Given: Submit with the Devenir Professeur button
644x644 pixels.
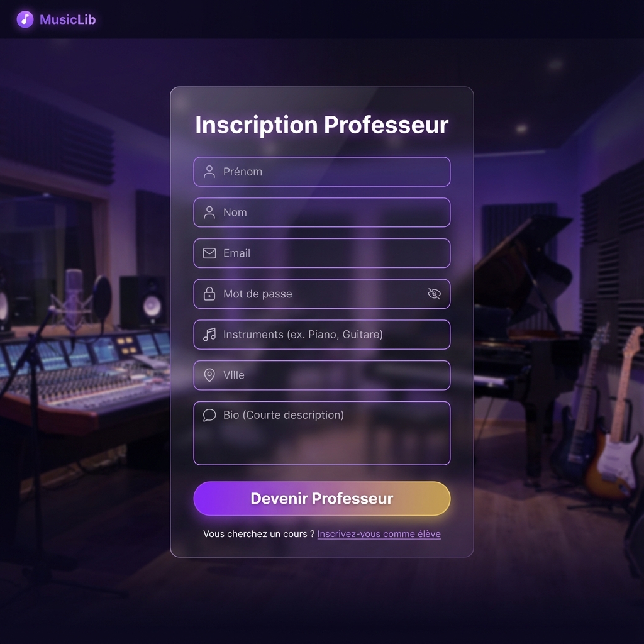Looking at the screenshot, I should coord(321,498).
